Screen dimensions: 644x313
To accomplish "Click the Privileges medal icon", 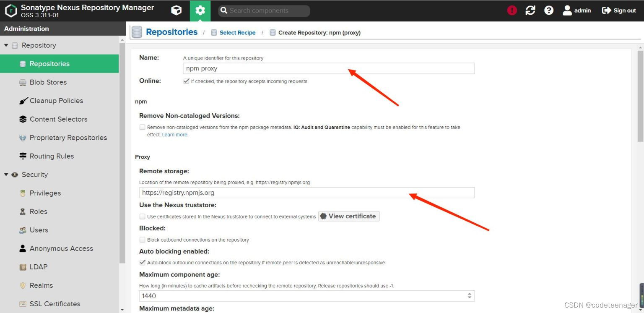I will click(x=23, y=193).
